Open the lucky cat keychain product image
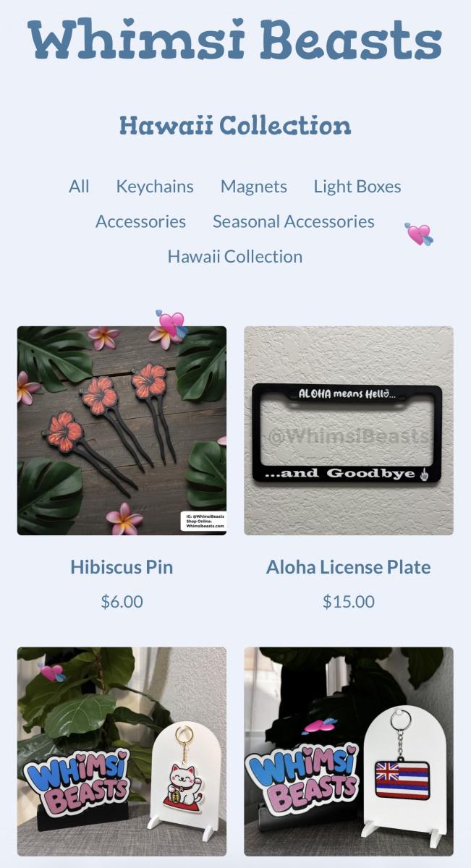The height and width of the screenshot is (868, 471). (122, 752)
